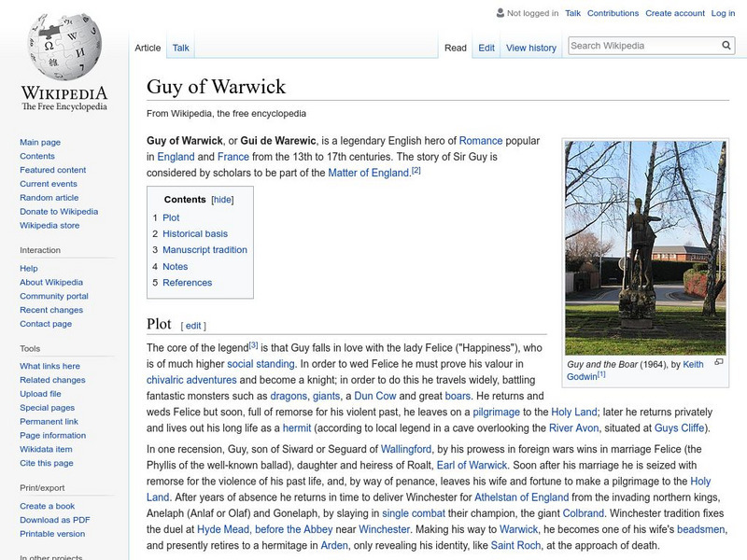The image size is (747, 560).
Task: Select the Read tab
Action: (456, 48)
